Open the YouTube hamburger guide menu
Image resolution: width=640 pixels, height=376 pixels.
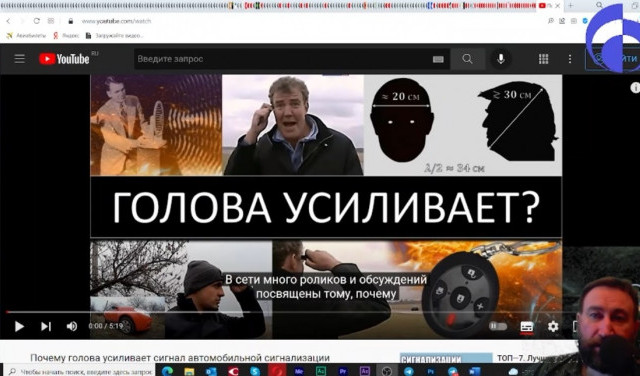(20, 59)
